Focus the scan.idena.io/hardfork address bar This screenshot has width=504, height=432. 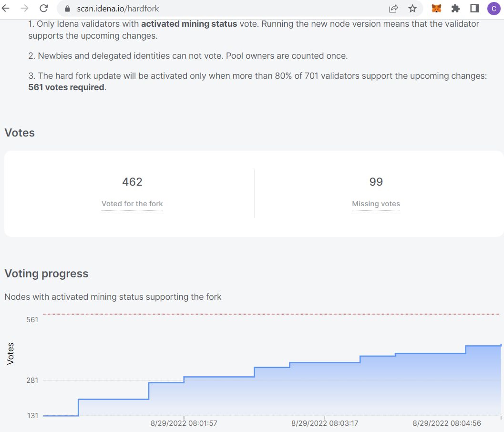click(x=215, y=9)
